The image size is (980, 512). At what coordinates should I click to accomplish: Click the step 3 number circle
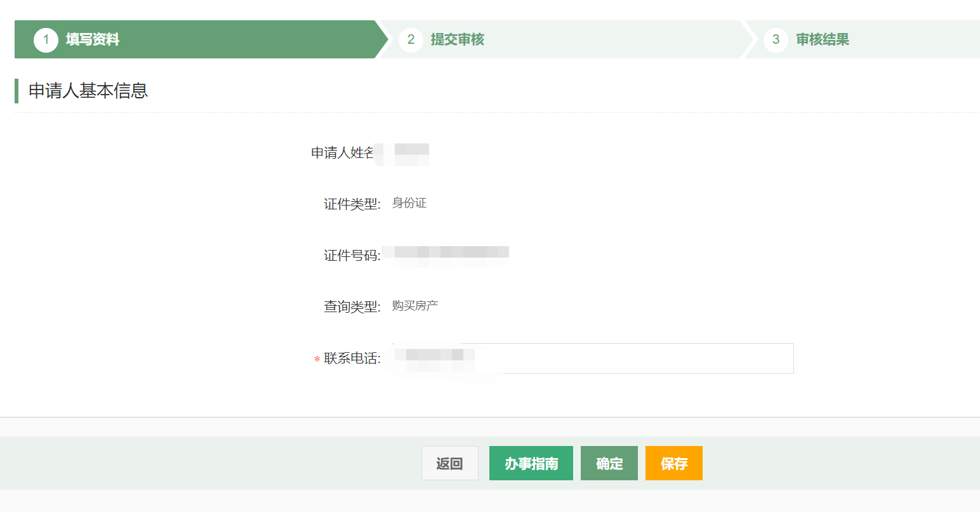click(x=776, y=39)
